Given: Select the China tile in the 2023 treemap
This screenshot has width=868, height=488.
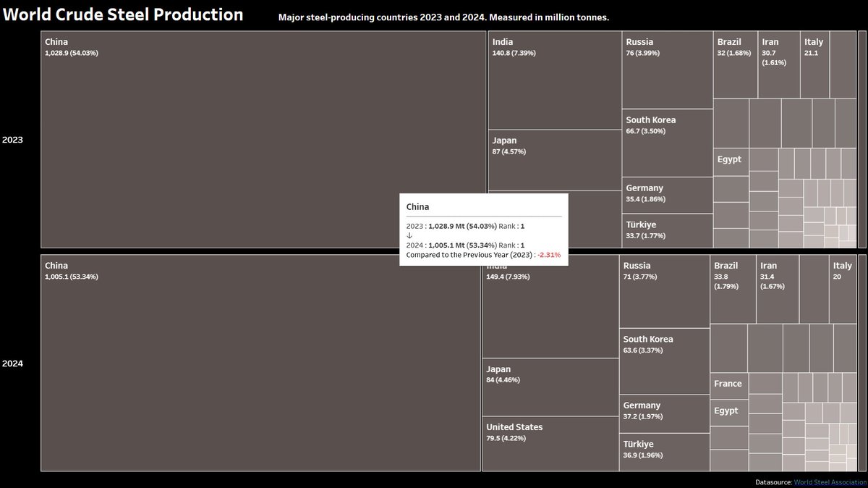Looking at the screenshot, I should coord(263,140).
